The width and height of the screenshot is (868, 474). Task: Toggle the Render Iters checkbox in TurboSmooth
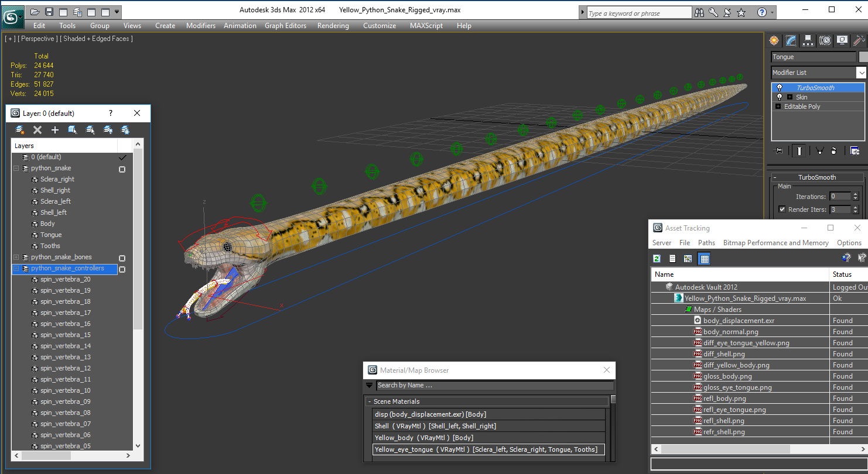(x=782, y=209)
